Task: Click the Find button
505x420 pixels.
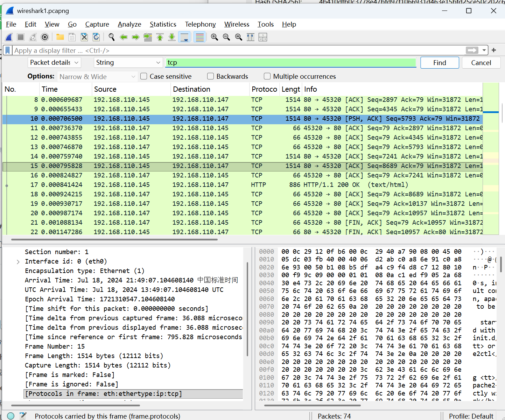Action: coord(440,63)
